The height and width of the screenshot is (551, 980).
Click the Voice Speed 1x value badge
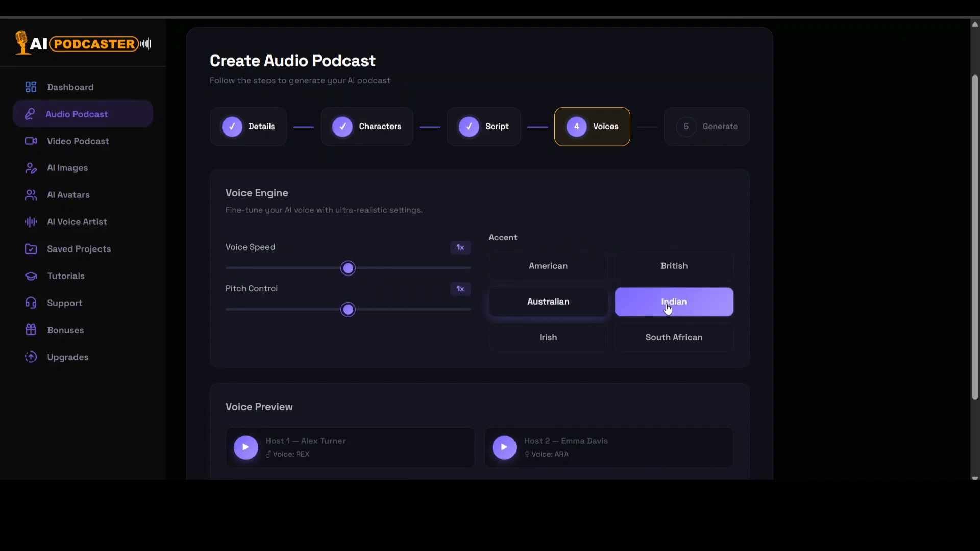click(460, 247)
